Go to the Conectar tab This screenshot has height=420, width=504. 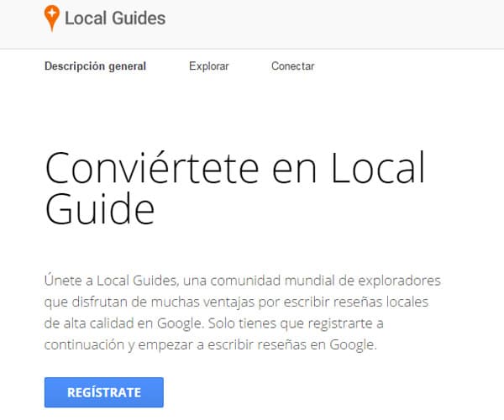(292, 66)
